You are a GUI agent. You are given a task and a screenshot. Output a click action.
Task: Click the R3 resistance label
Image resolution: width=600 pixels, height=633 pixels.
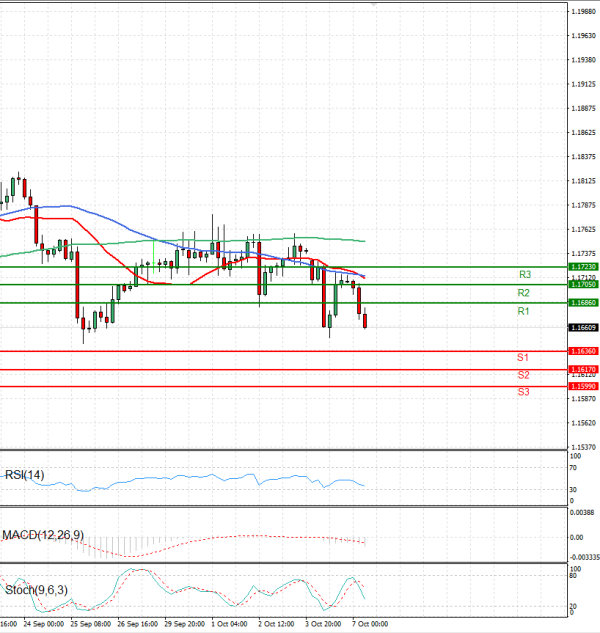(x=524, y=275)
